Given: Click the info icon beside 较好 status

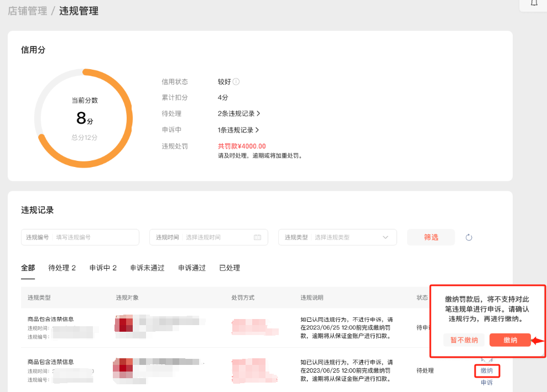Looking at the screenshot, I should pyautogui.click(x=236, y=82).
